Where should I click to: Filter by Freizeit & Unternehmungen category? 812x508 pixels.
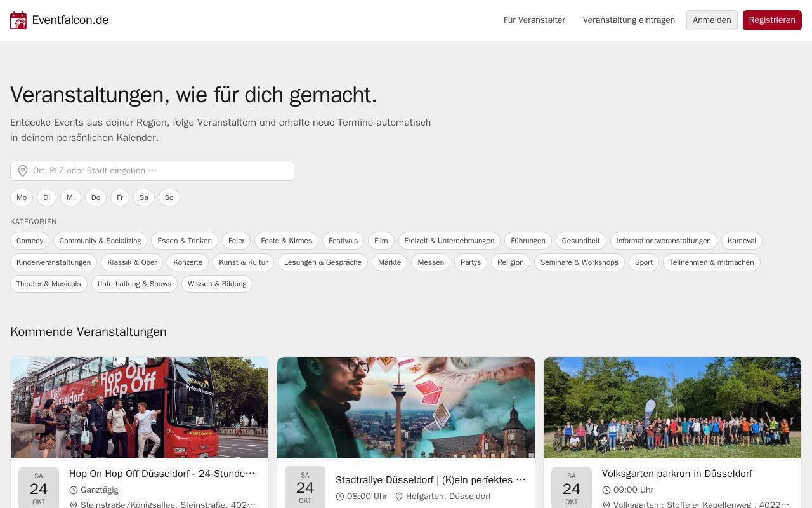pyautogui.click(x=449, y=241)
